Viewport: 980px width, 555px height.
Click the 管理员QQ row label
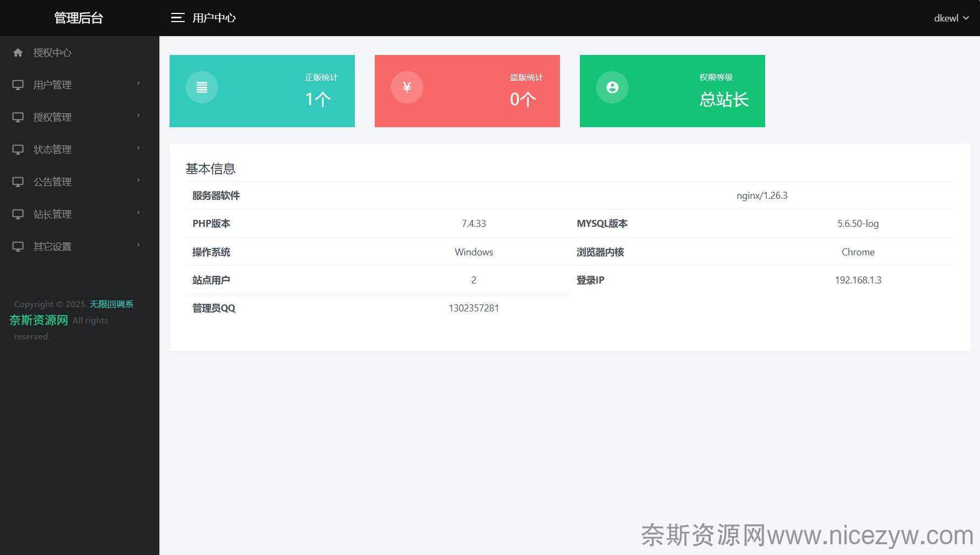tap(214, 308)
